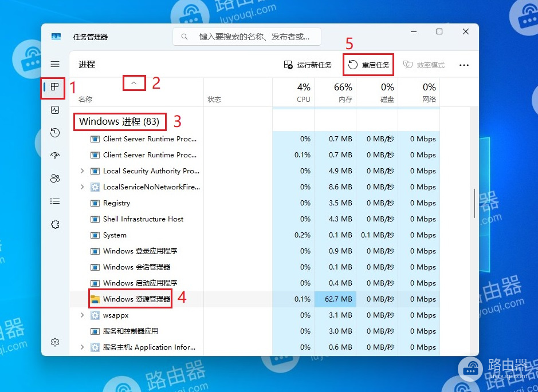
Task: Open the Performance page icon
Action: [x=55, y=110]
